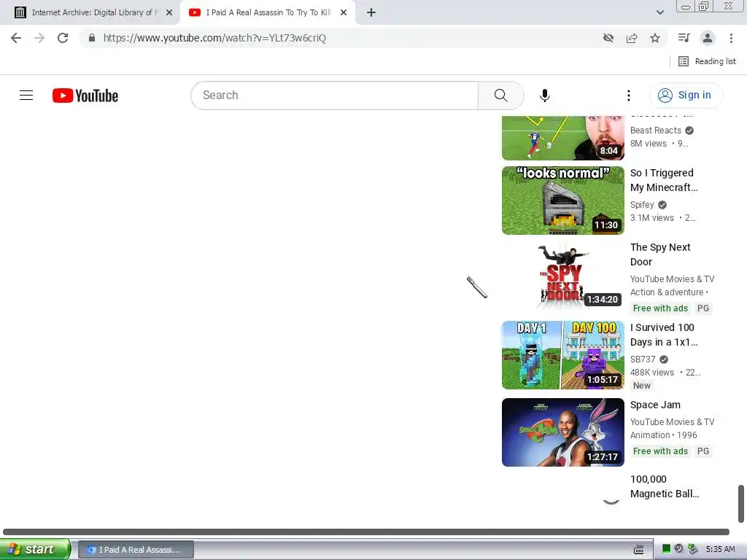Screen dimensions: 747x560
Task: Open a new tab with plus button
Action: [371, 12]
